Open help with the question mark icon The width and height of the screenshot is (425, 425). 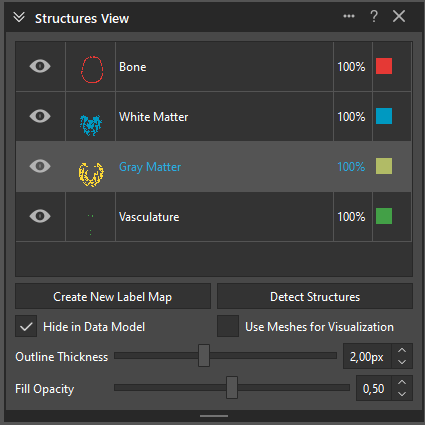(x=374, y=16)
